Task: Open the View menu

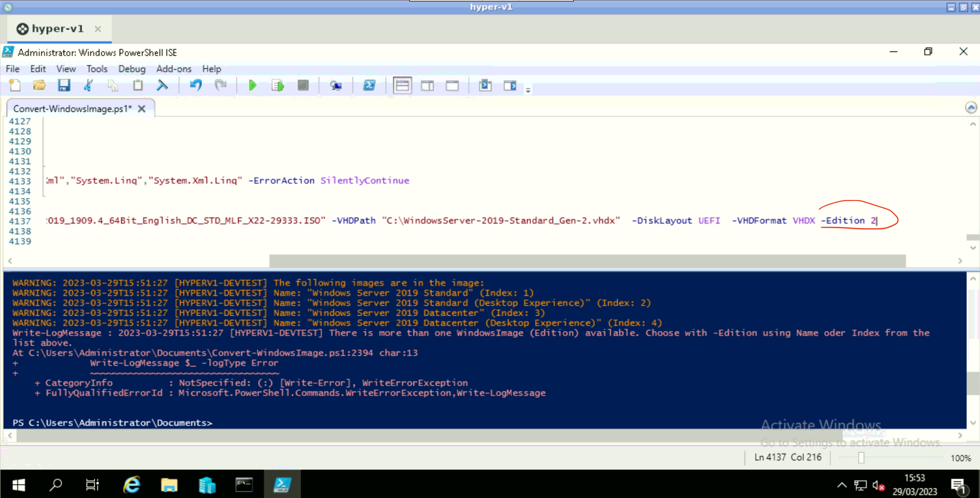Action: [x=66, y=69]
